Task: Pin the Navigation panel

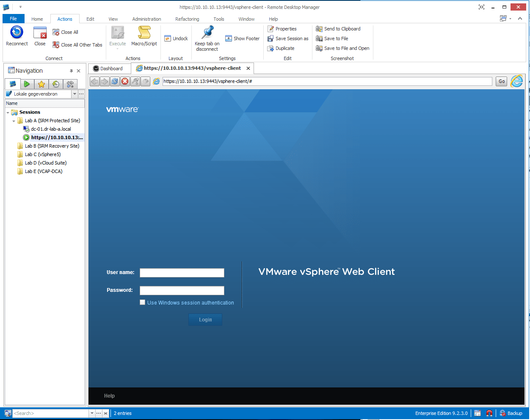Action: (71, 71)
